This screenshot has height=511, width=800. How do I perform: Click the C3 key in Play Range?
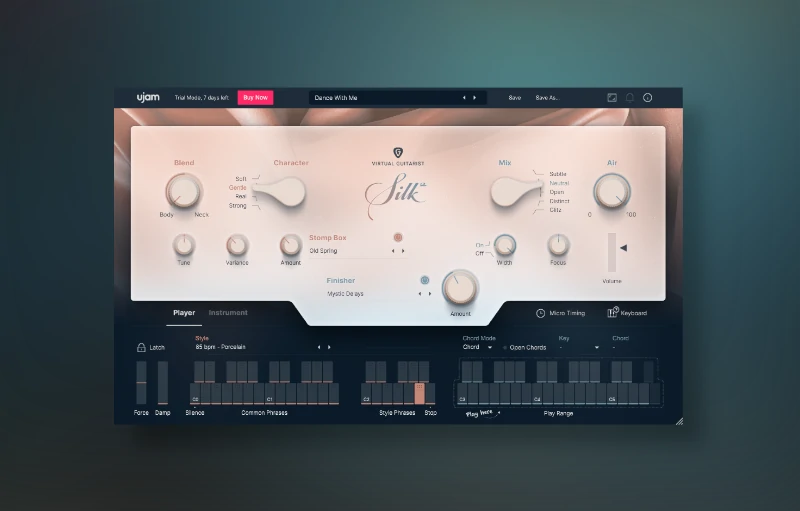pos(462,394)
